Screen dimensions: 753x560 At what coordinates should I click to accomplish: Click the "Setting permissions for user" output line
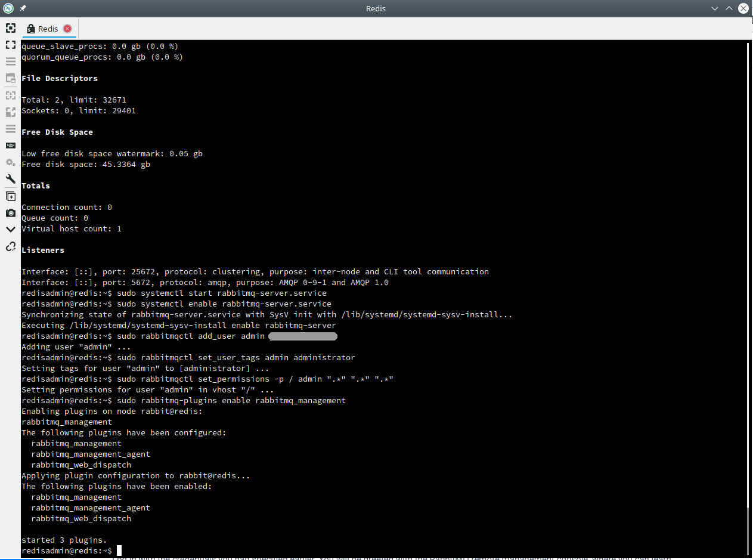148,390
